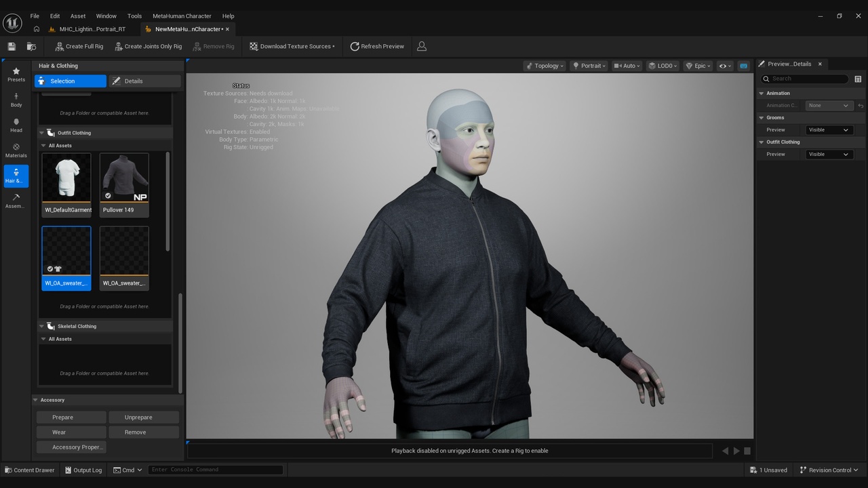Open the Asset menu
868x488 pixels.
(78, 16)
